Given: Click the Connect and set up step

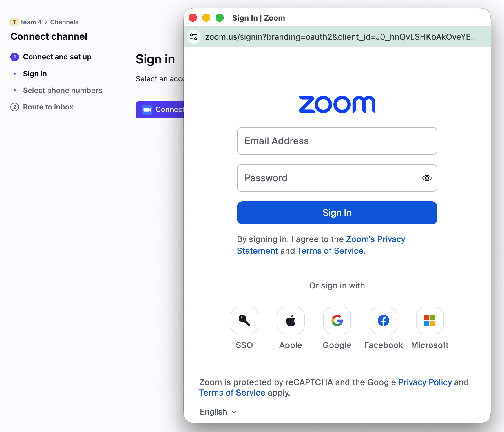Looking at the screenshot, I should click(x=57, y=57).
